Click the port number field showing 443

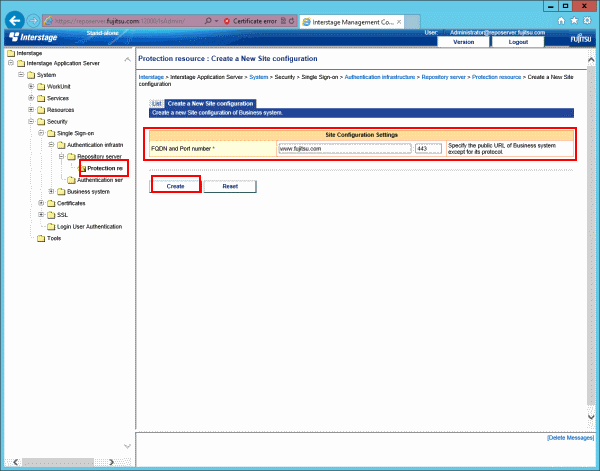point(428,149)
